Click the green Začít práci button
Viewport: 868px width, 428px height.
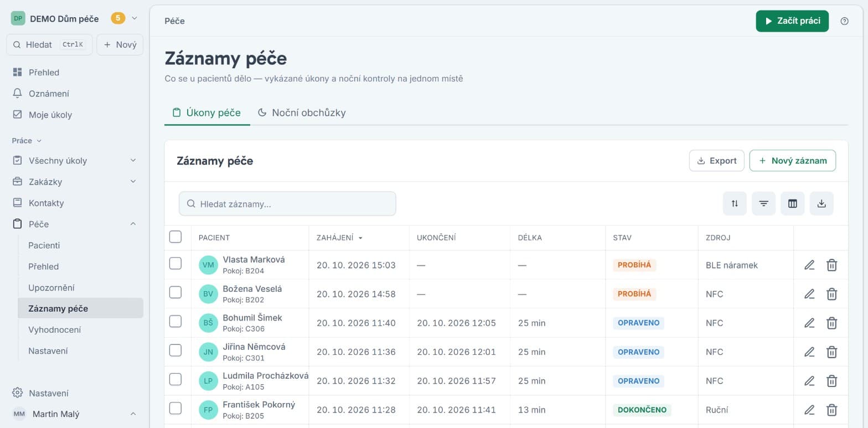pyautogui.click(x=792, y=21)
